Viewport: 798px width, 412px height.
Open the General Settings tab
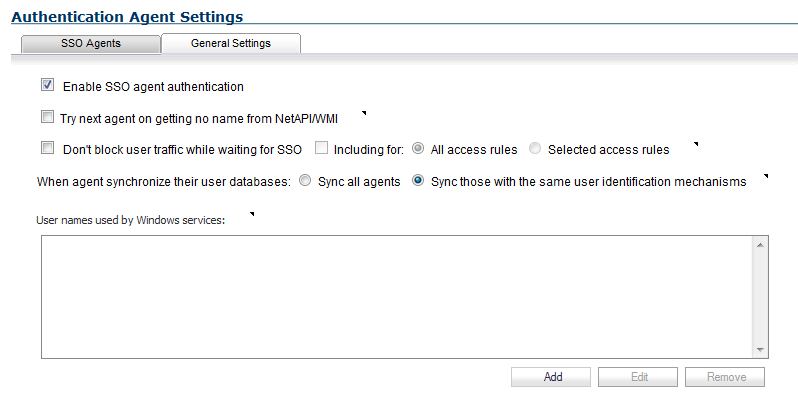[x=231, y=43]
